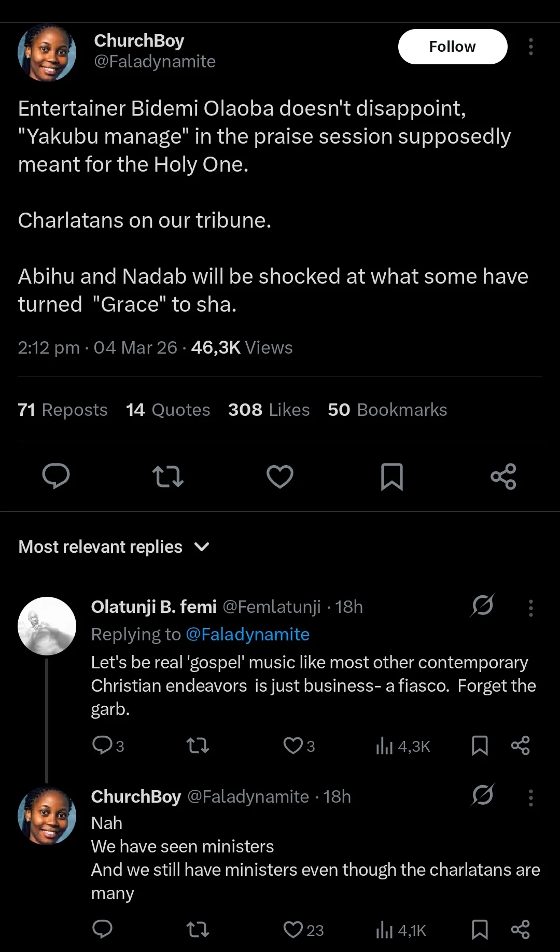Repost Olatunji B. femi's reply
The image size is (560, 952).
point(198,746)
